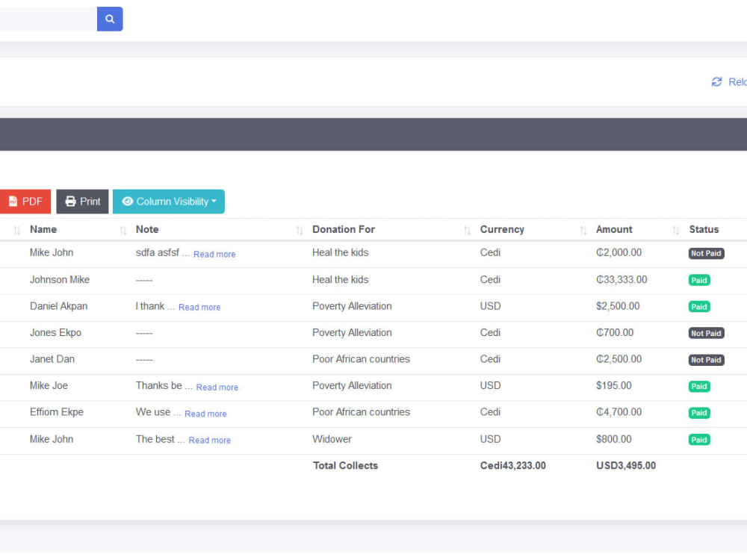This screenshot has width=747, height=560.
Task: Click the ₵4,700.00 amount cell
Action: [x=619, y=412]
